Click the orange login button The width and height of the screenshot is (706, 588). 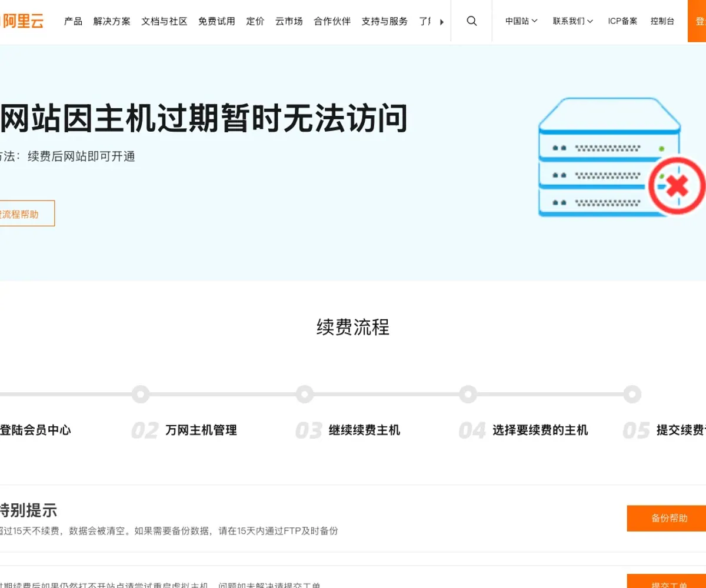click(x=697, y=21)
